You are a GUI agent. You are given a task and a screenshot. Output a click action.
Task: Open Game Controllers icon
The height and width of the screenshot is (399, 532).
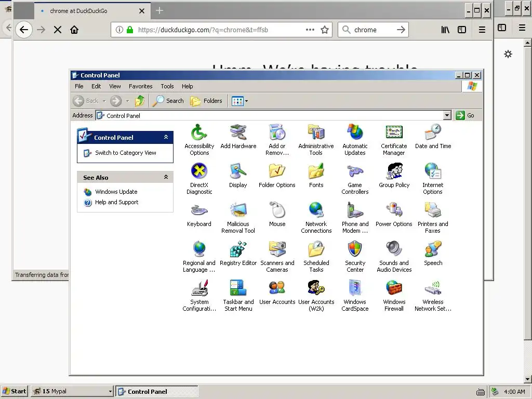(355, 179)
